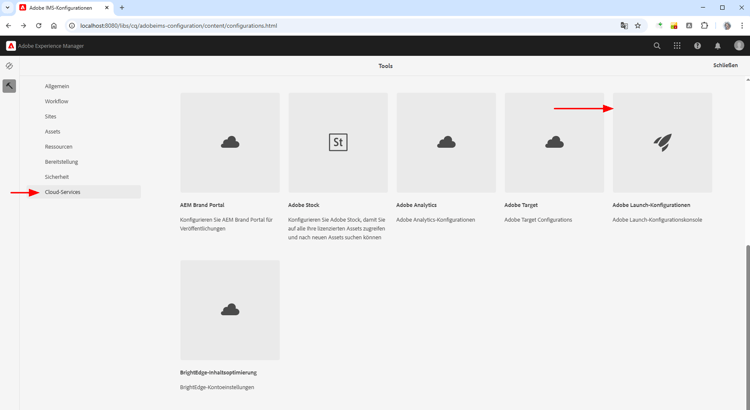
Task: Click the BrightEdge-Kontoeinstellungen description text
Action: (x=217, y=388)
